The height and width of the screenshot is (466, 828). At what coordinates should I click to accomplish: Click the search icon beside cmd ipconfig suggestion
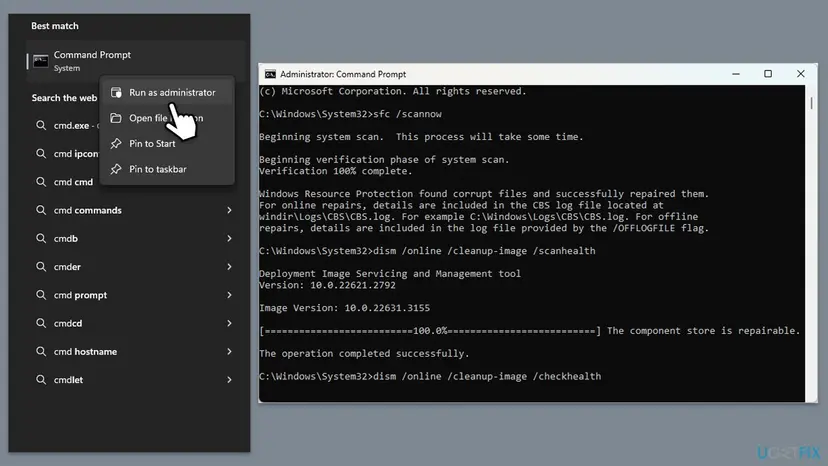click(x=41, y=154)
